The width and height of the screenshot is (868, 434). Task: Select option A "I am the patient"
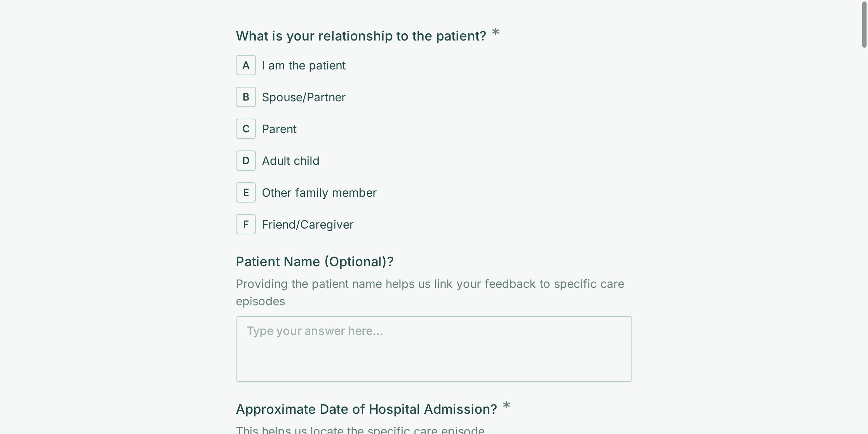click(304, 65)
